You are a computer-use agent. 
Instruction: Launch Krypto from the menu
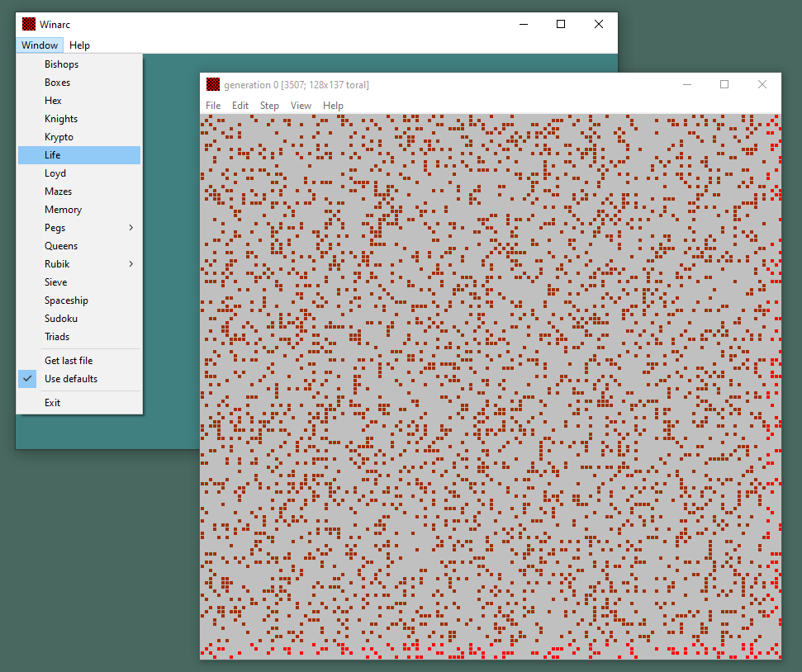tap(79, 137)
